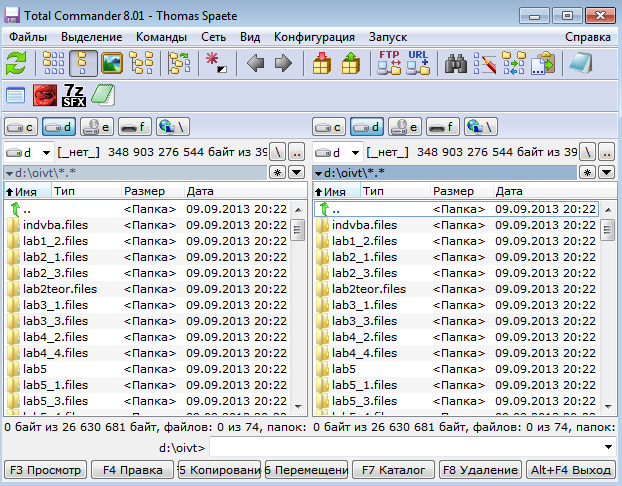The width and height of the screenshot is (622, 486).
Task: Open the Файлы menu
Action: (28, 37)
